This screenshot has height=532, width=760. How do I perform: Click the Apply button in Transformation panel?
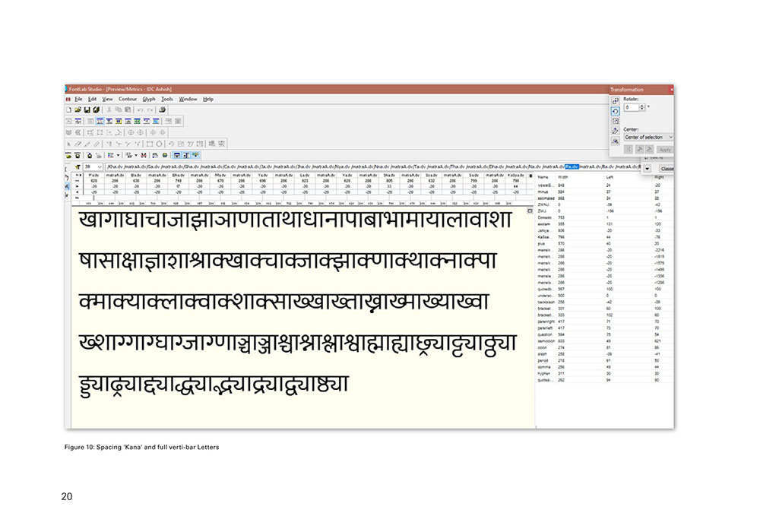tap(664, 150)
